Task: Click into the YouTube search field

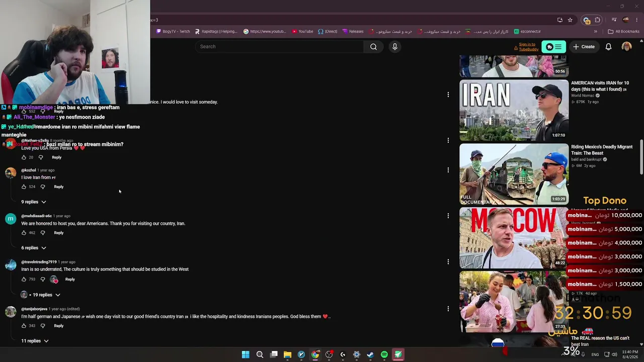Action: (279, 47)
